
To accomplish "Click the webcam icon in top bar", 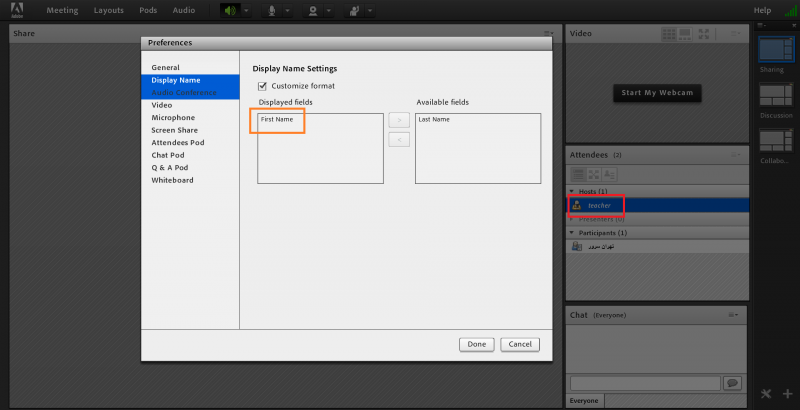I will pyautogui.click(x=314, y=10).
